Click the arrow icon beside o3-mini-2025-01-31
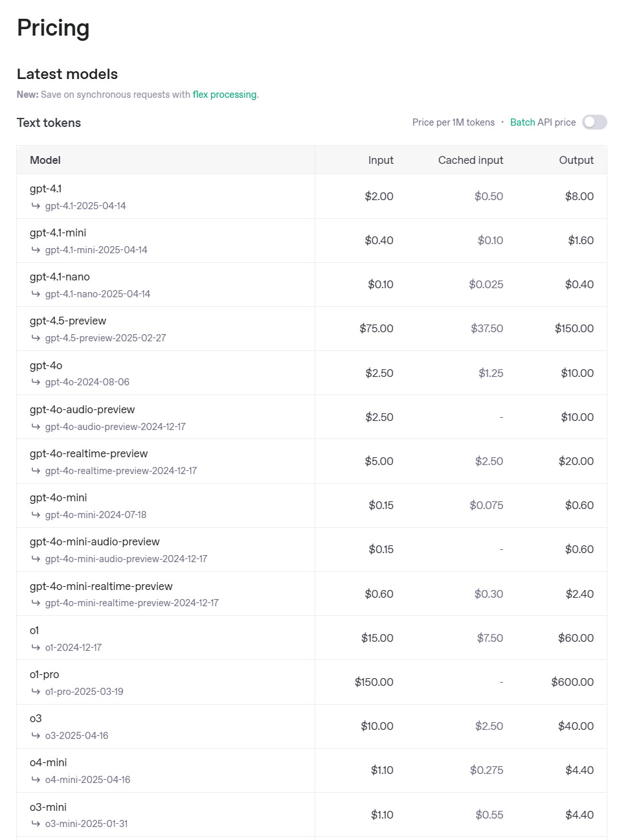630x840 pixels. (36, 824)
